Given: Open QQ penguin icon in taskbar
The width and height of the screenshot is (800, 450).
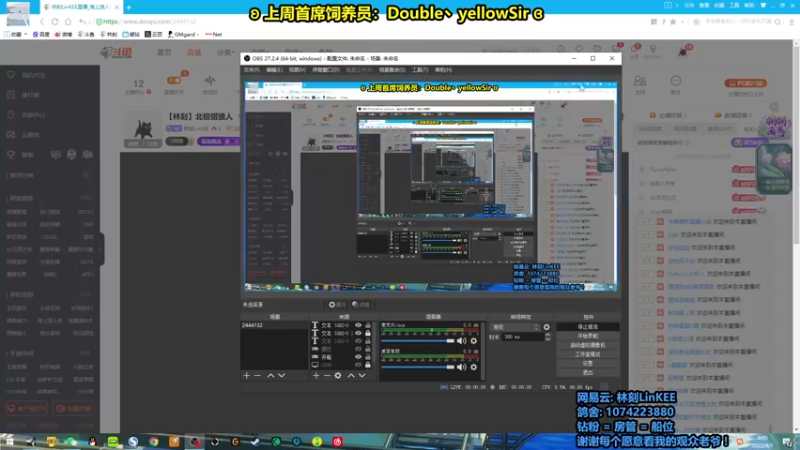Looking at the screenshot, I should point(92,441).
